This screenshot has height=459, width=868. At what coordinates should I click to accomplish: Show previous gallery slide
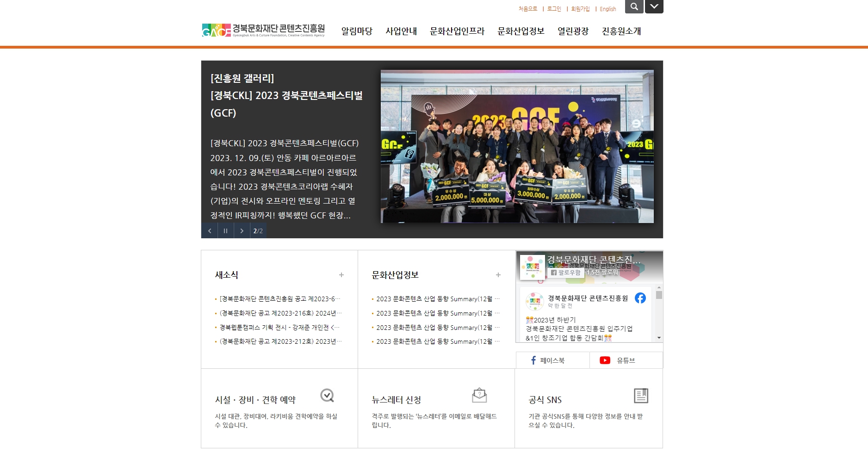209,230
